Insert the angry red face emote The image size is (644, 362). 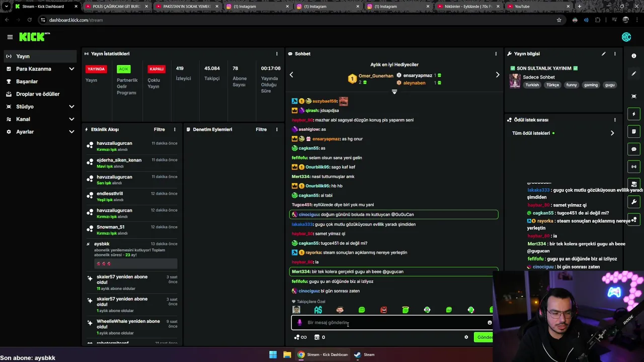pos(383,310)
